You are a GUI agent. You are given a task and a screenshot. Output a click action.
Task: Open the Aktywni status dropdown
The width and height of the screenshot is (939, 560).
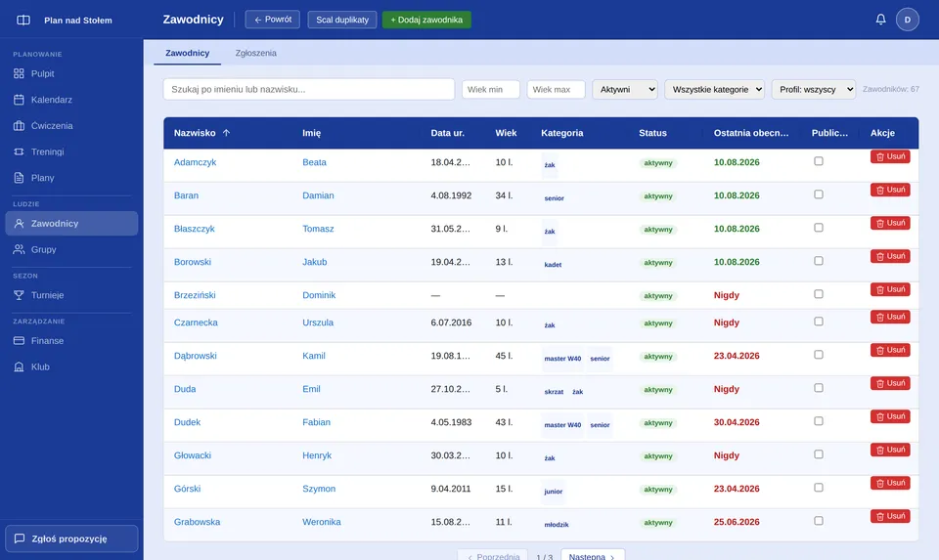coord(625,89)
